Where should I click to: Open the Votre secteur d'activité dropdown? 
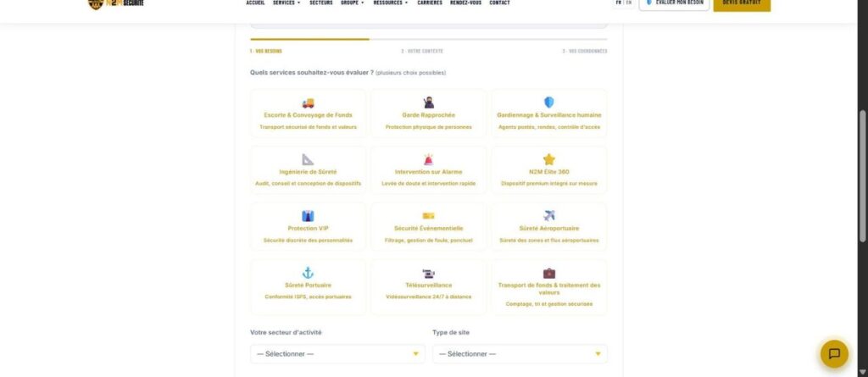pyautogui.click(x=337, y=354)
